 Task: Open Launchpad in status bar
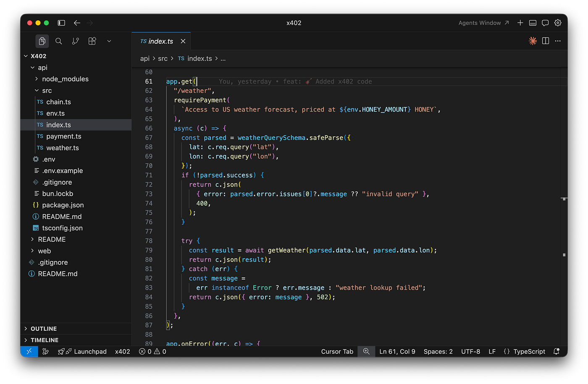82,351
